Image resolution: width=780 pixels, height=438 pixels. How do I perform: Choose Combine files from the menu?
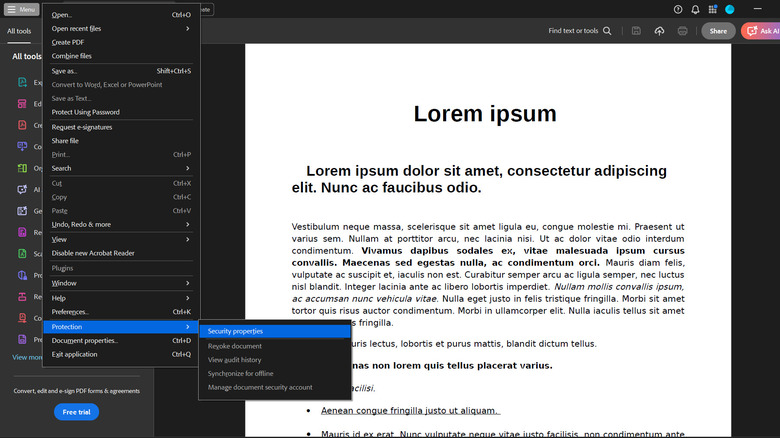(x=71, y=56)
